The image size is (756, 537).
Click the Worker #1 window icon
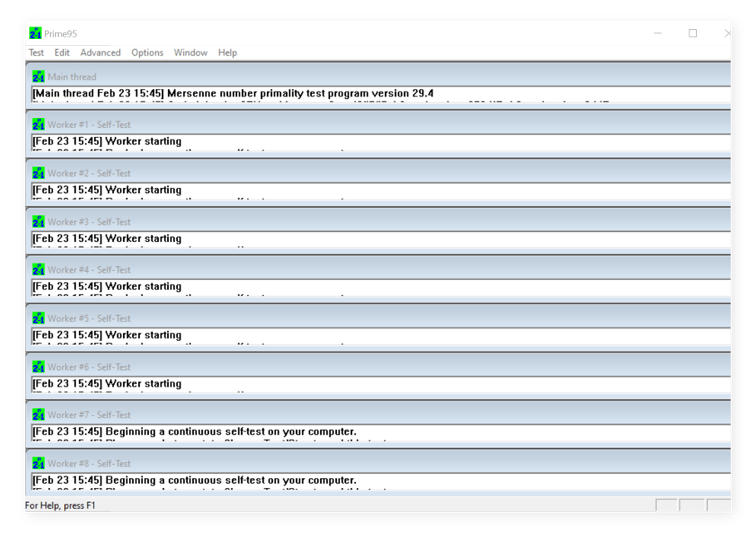(x=38, y=125)
